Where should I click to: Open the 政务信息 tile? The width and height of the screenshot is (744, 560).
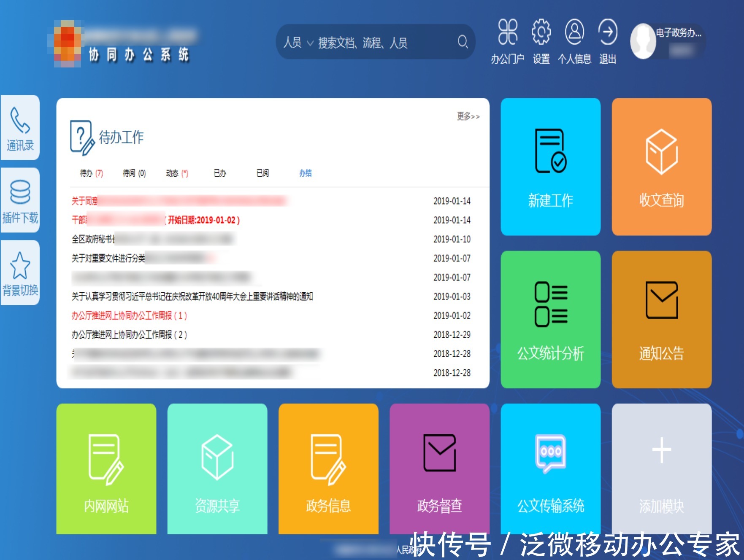tap(328, 468)
